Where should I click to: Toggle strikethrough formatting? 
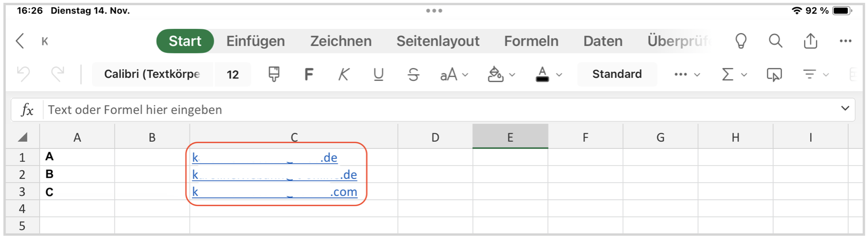pyautogui.click(x=413, y=74)
